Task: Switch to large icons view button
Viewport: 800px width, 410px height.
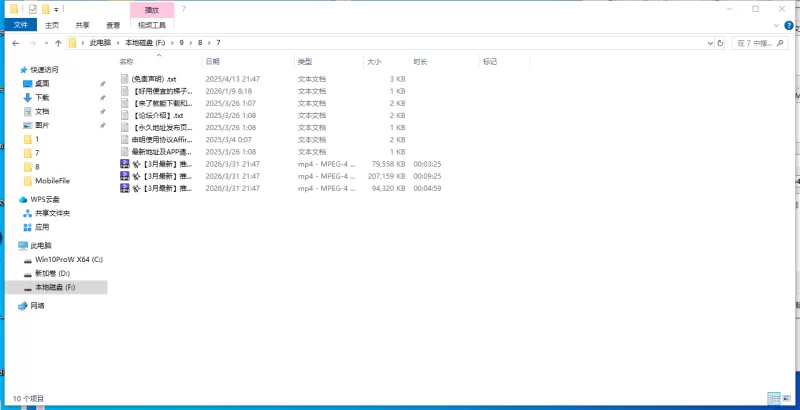Action: 786,399
